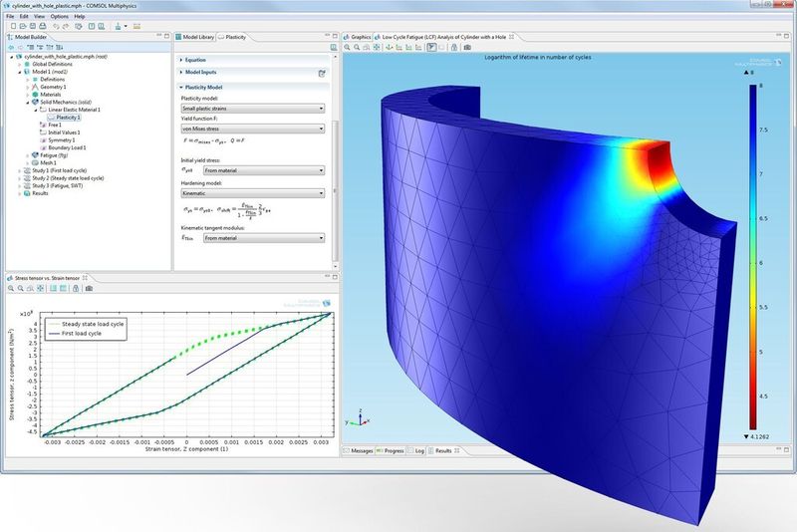Screen dimensions: 797x532
Task: Click Zoom Extents in stress-strain plot toolbar
Action: [x=40, y=289]
